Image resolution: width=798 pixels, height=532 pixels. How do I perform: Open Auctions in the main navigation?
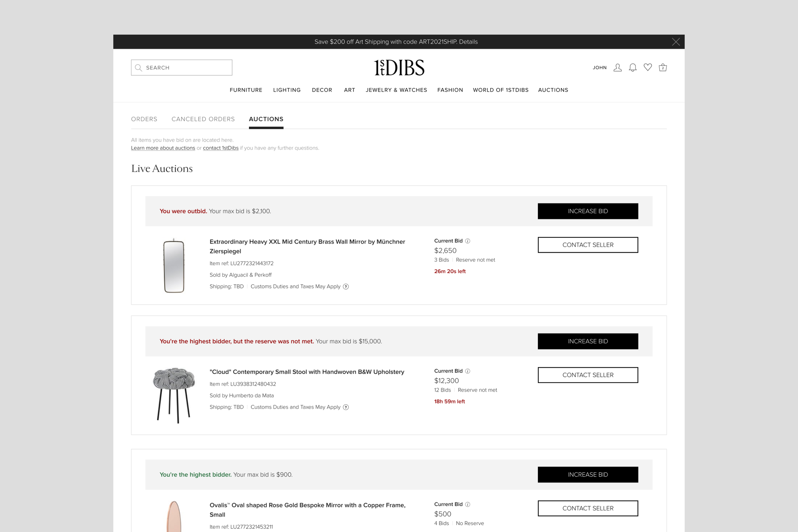[553, 90]
